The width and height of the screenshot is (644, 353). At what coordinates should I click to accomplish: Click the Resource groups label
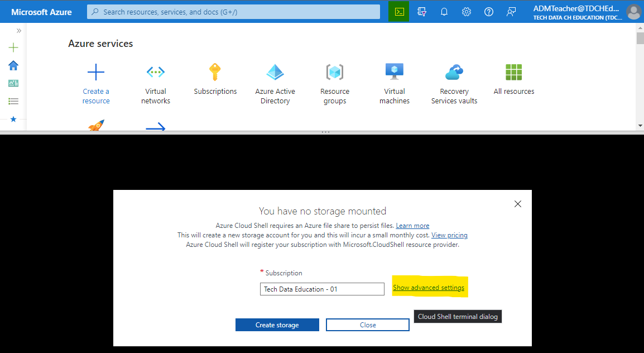335,96
